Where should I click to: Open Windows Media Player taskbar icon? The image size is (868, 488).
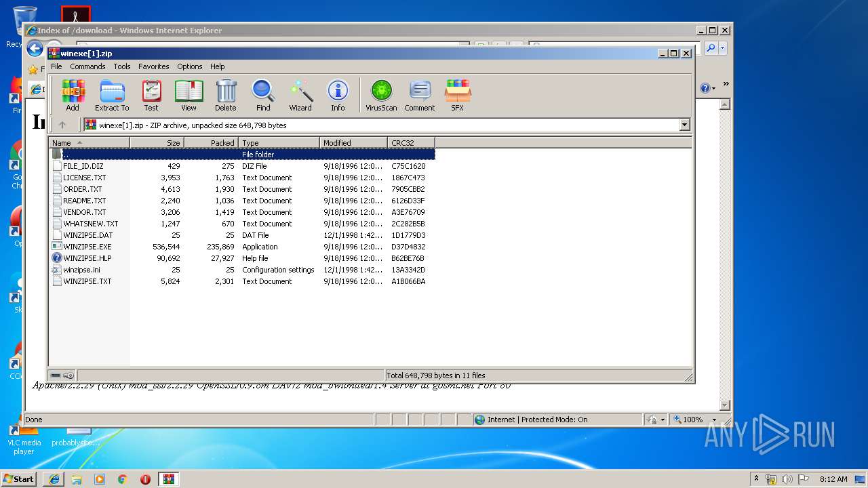click(100, 479)
